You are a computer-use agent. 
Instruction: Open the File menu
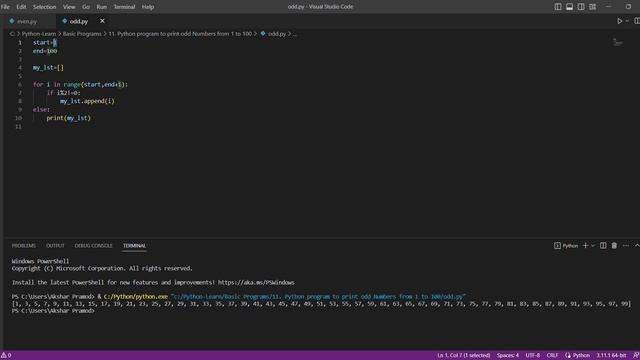pyautogui.click(x=5, y=7)
